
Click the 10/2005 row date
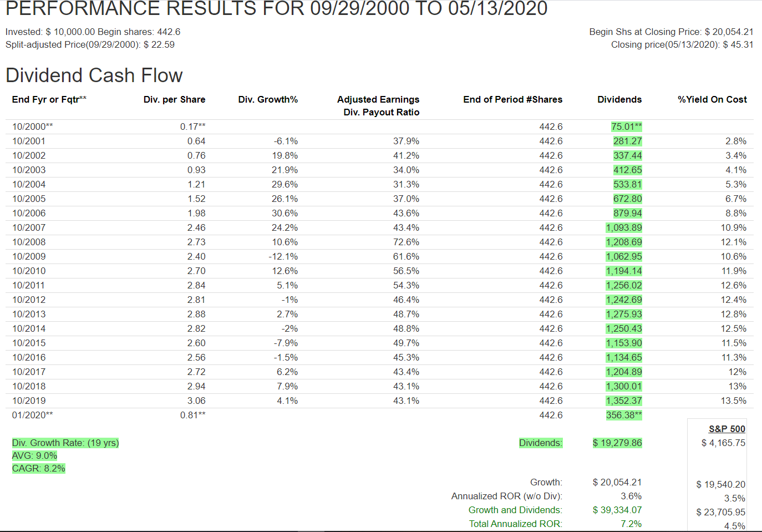coord(29,199)
